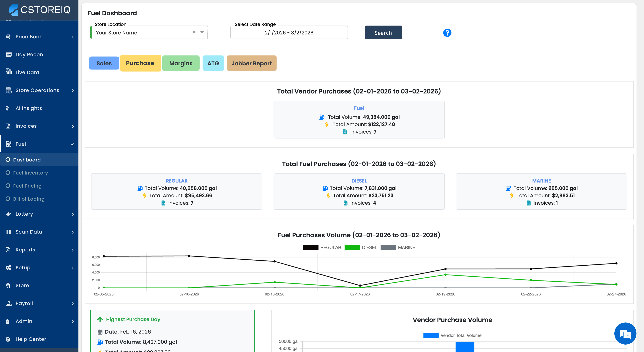644x352 pixels.
Task: Click the AI Insights lightbulb icon
Action: (x=7, y=108)
